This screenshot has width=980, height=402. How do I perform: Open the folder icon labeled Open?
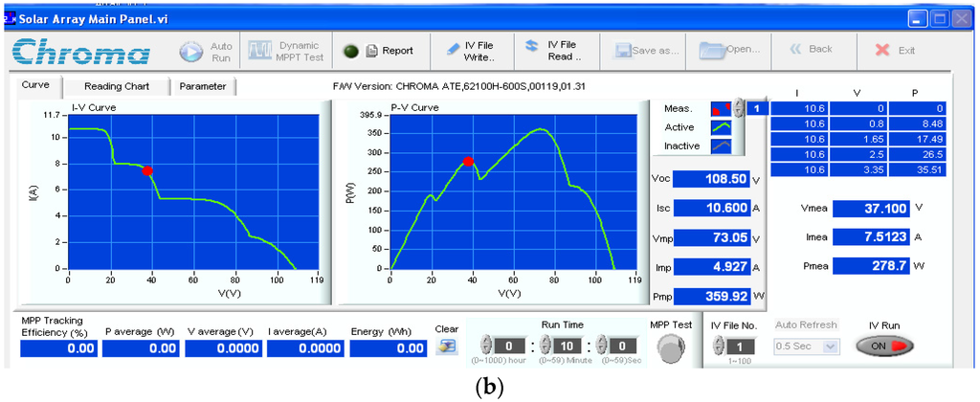click(x=710, y=50)
